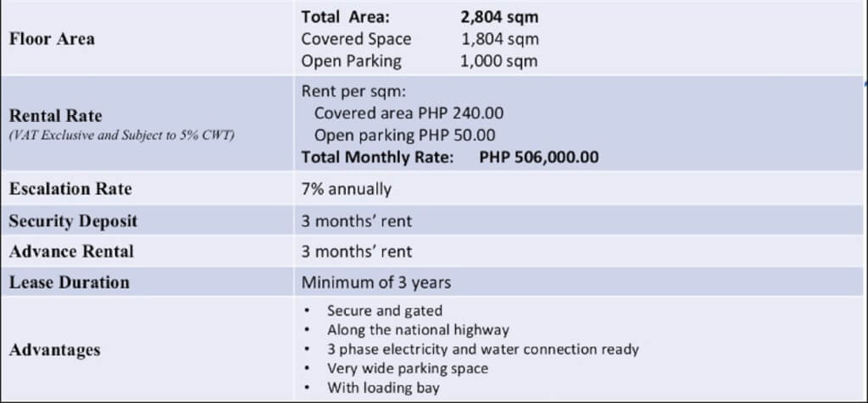This screenshot has height=403, width=868.
Task: Select the Covered Space 1,804 sqm line
Action: point(420,39)
